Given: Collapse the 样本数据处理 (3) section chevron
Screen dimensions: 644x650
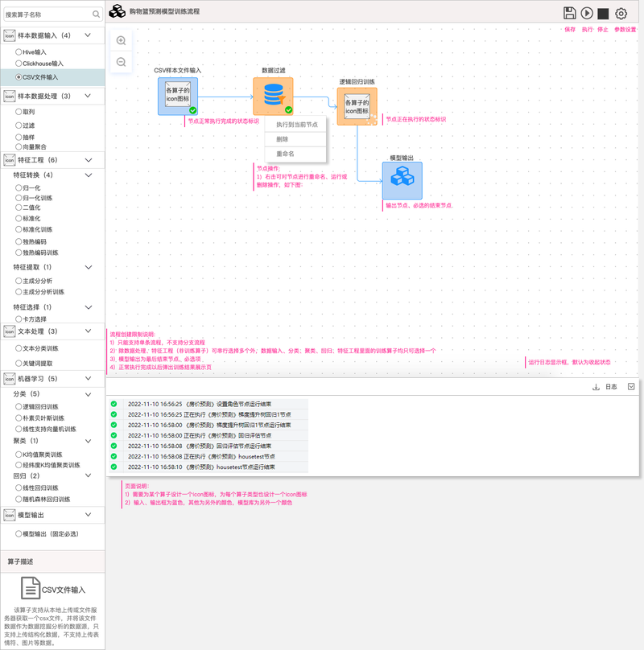Looking at the screenshot, I should tap(88, 96).
